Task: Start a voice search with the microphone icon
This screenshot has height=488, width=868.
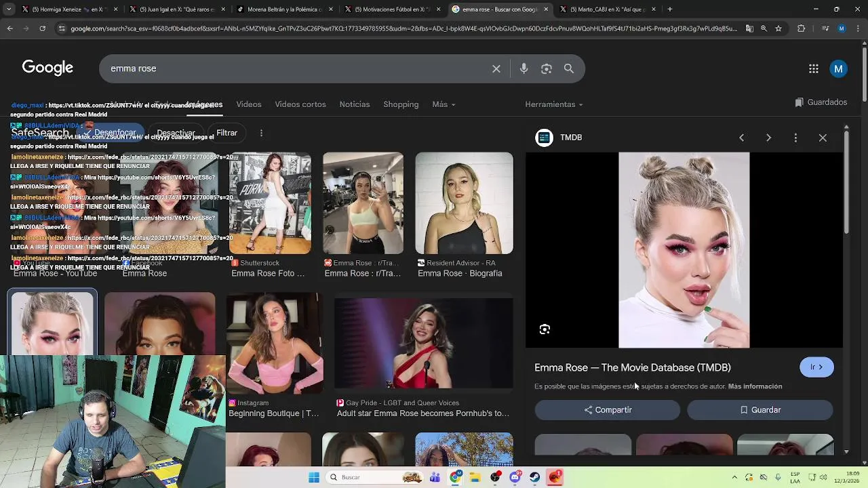Action: (524, 68)
